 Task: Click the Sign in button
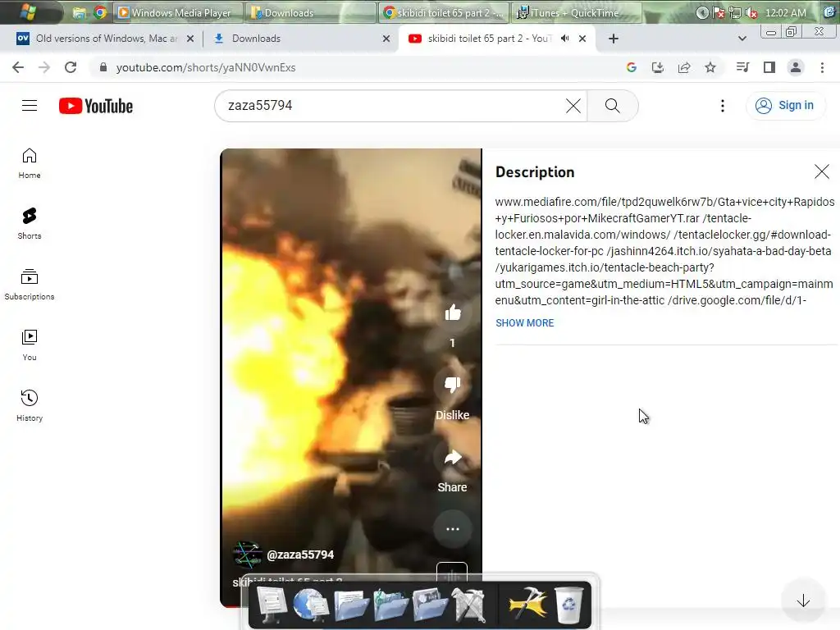point(785,106)
